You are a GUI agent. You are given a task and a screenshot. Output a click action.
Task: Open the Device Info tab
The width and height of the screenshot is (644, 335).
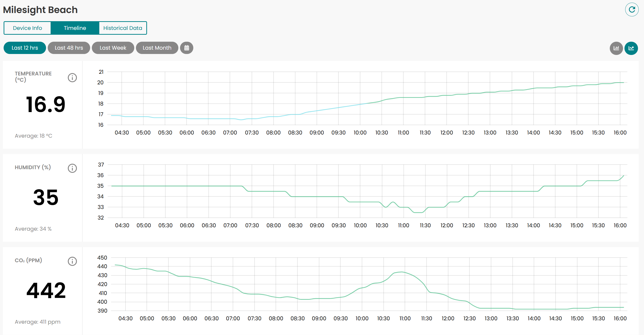[27, 28]
